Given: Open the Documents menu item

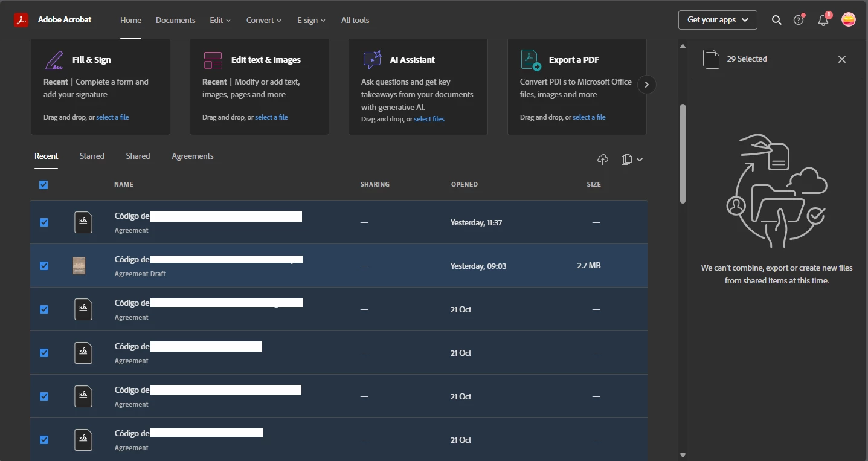Looking at the screenshot, I should tap(176, 20).
